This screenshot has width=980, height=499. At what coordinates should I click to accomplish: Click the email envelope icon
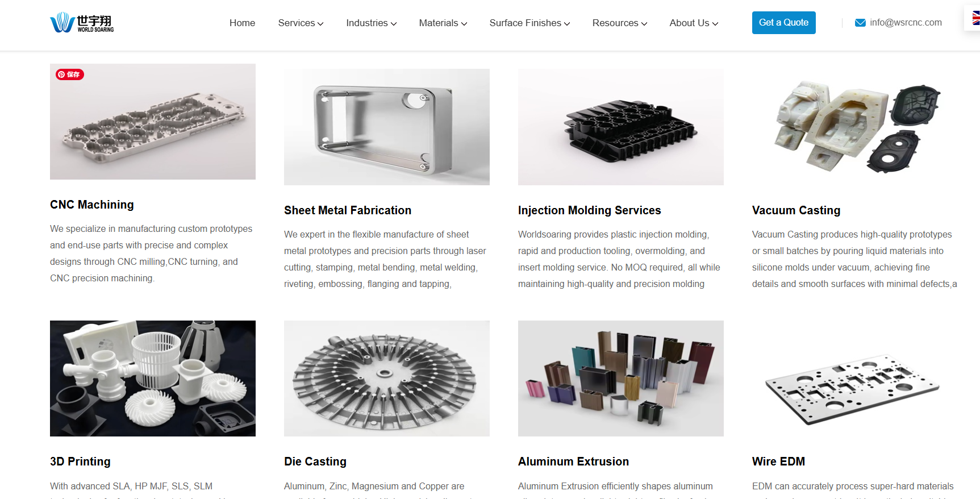860,23
